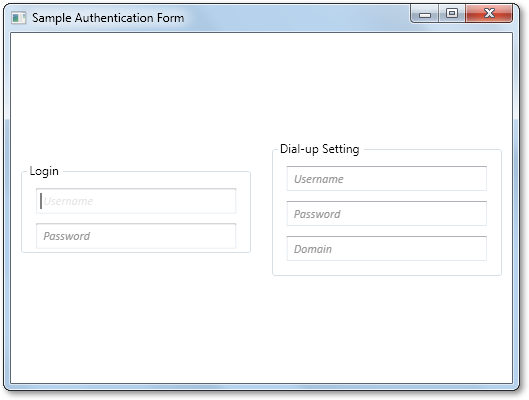Focus the Username field in the Login group
This screenshot has width=529, height=400.
136,201
